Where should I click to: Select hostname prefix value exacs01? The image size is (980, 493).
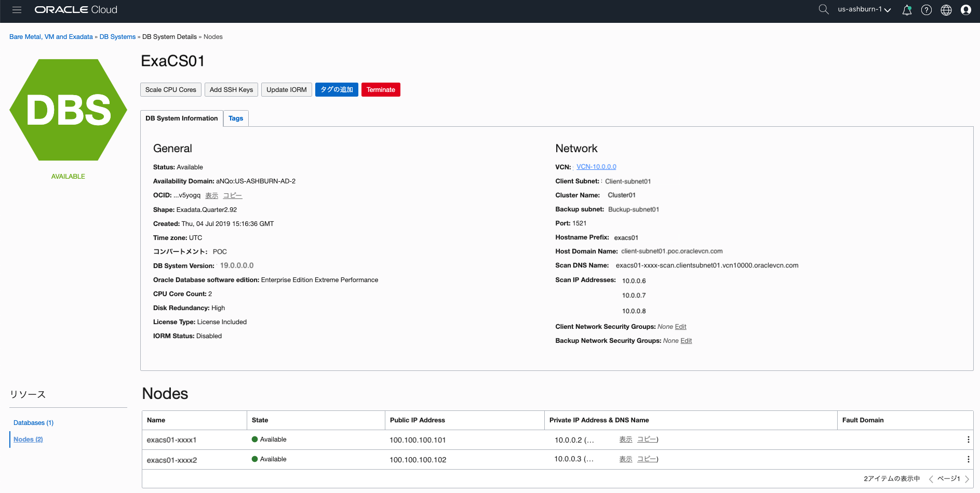click(626, 237)
